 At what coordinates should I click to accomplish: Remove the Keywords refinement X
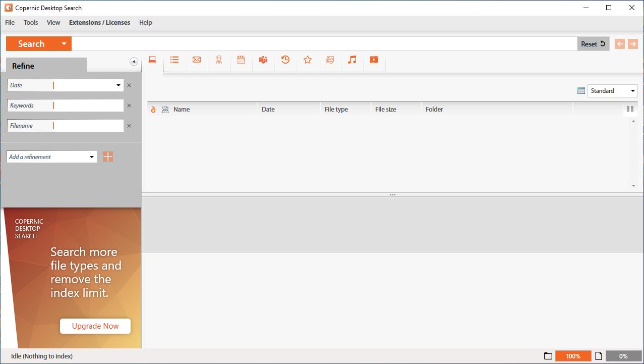point(129,106)
